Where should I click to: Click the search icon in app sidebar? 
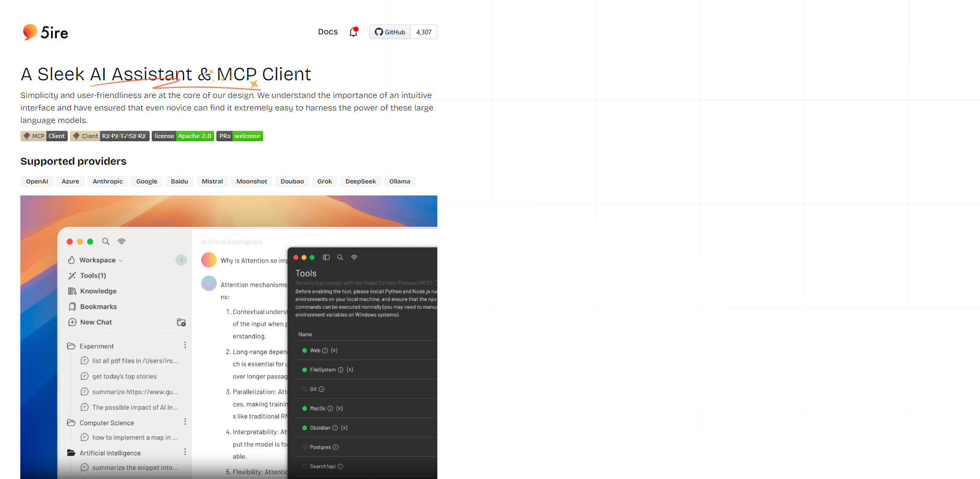point(106,241)
